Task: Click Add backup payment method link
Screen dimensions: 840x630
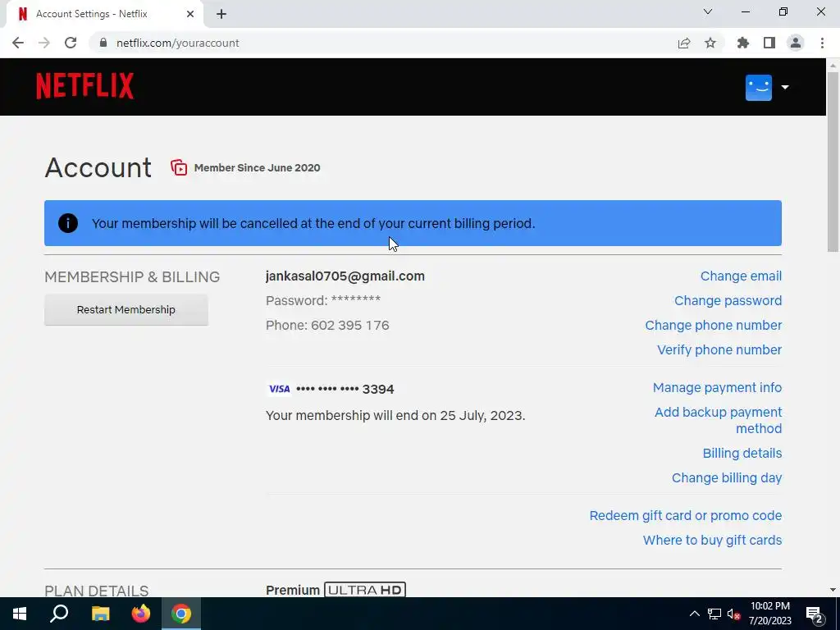Action: coord(718,420)
